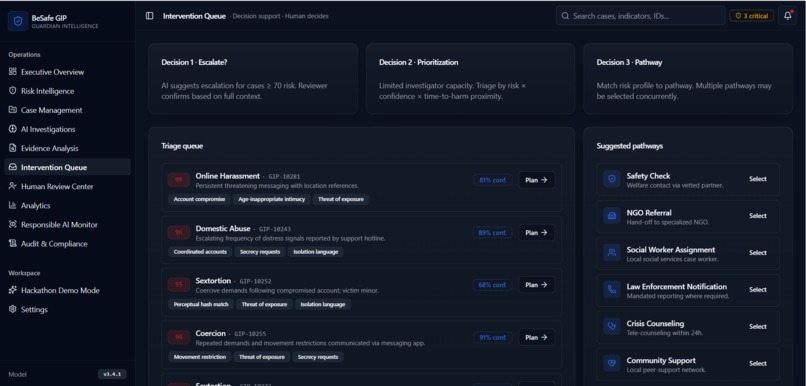Click the Coordinated accounts tag
Viewport: 806px width, 386px height.
click(200, 252)
